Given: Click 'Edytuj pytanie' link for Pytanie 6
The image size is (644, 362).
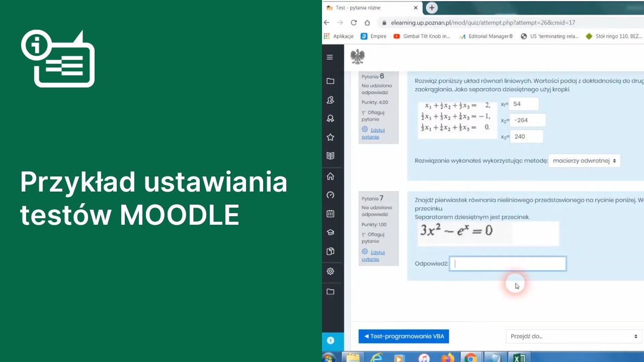Looking at the screenshot, I should click(x=374, y=133).
